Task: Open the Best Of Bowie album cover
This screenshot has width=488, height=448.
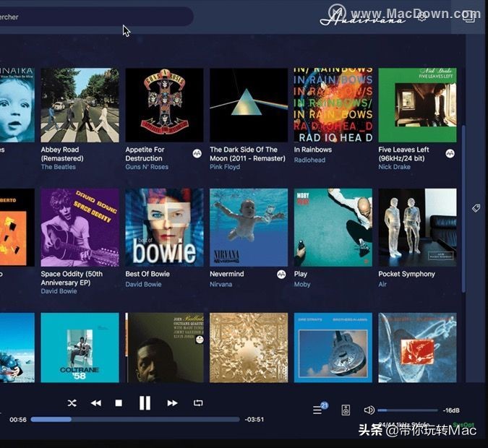Action: pos(164,228)
